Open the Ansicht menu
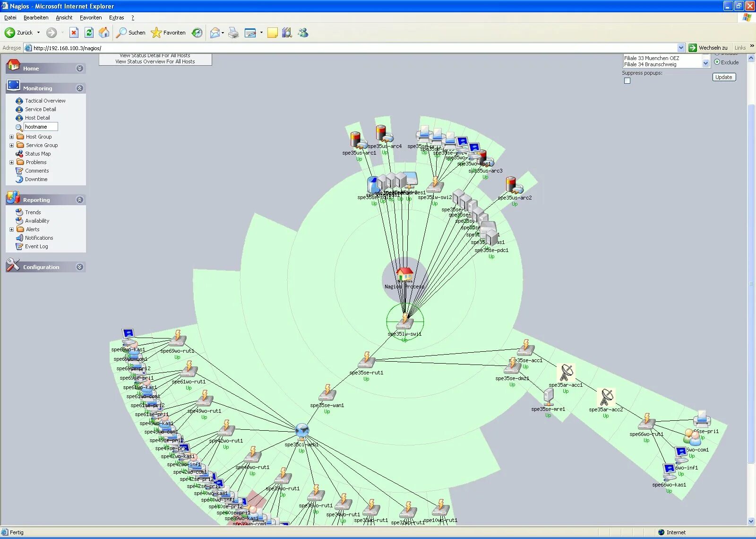This screenshot has width=756, height=539. pos(64,17)
